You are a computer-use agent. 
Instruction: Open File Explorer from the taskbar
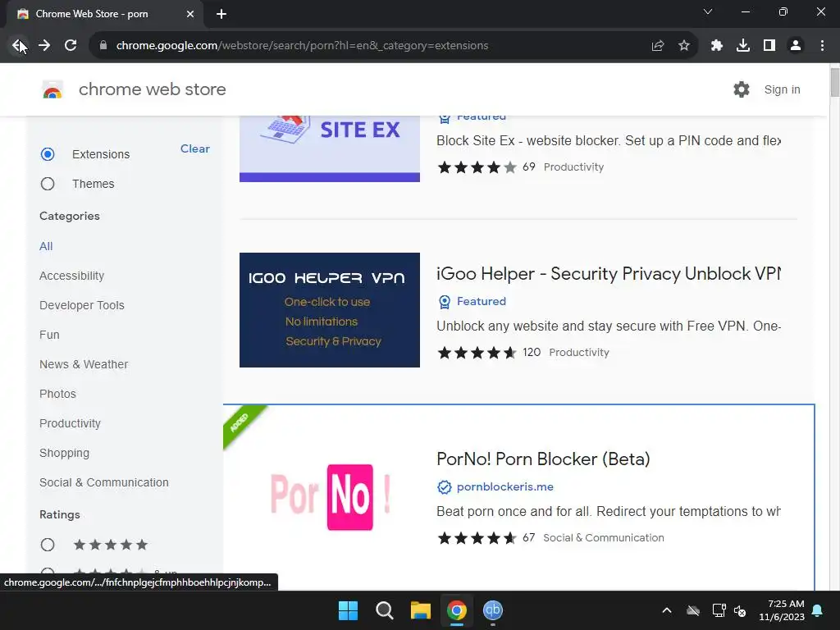click(421, 610)
